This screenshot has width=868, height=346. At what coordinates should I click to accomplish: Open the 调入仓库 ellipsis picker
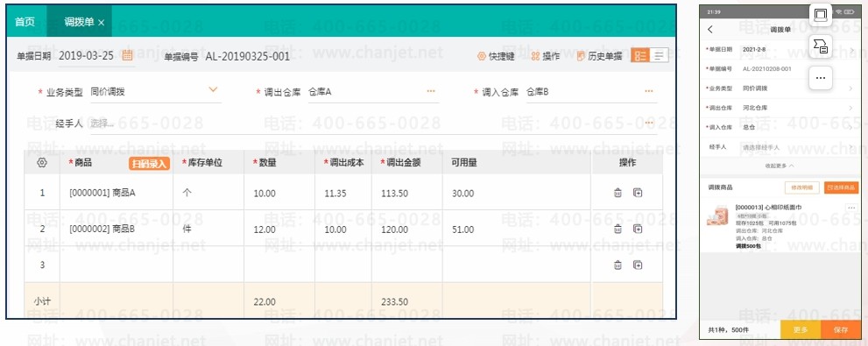pos(649,91)
